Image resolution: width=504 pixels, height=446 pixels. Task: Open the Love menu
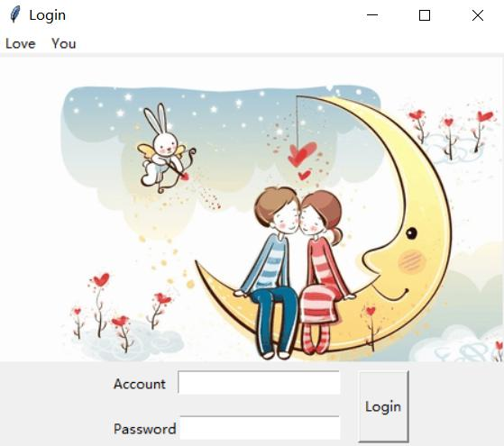click(x=21, y=44)
